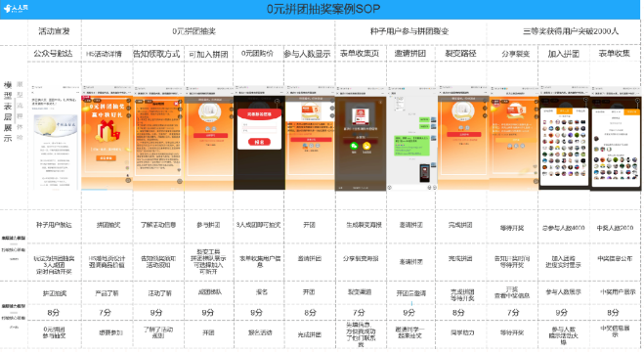Select the 加入拼团 column header
Viewport: 644px width, 352px height.
click(564, 54)
